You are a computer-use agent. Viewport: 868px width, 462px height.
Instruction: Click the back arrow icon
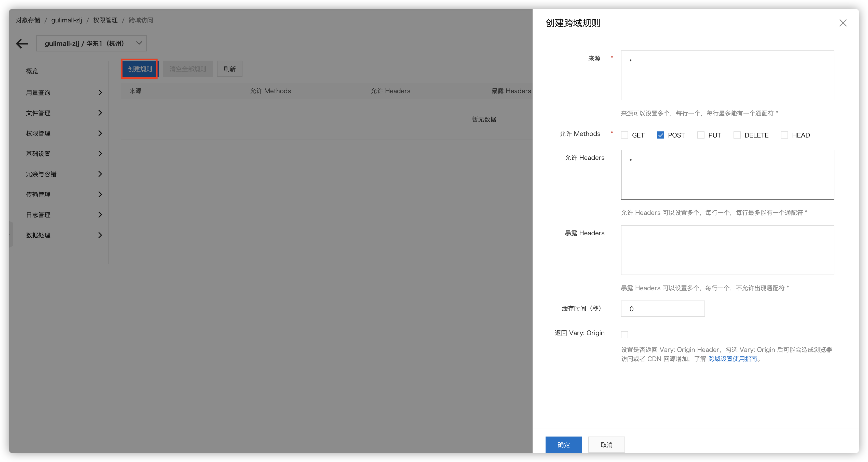22,44
